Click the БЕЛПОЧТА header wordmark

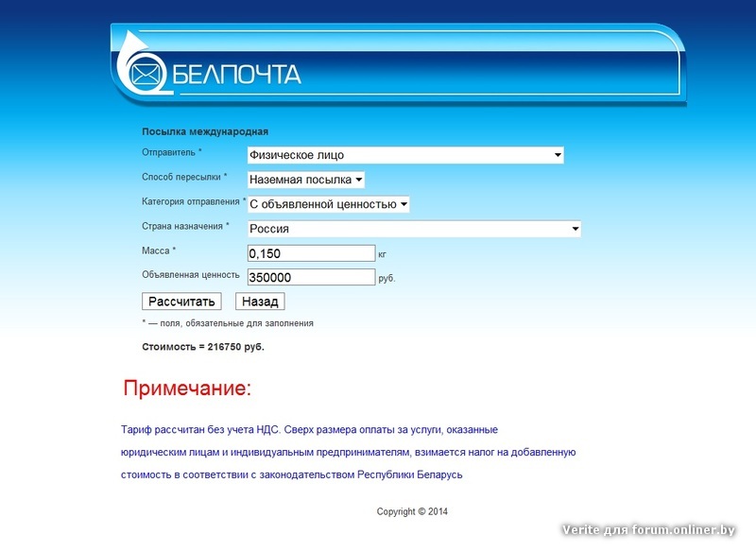(237, 75)
